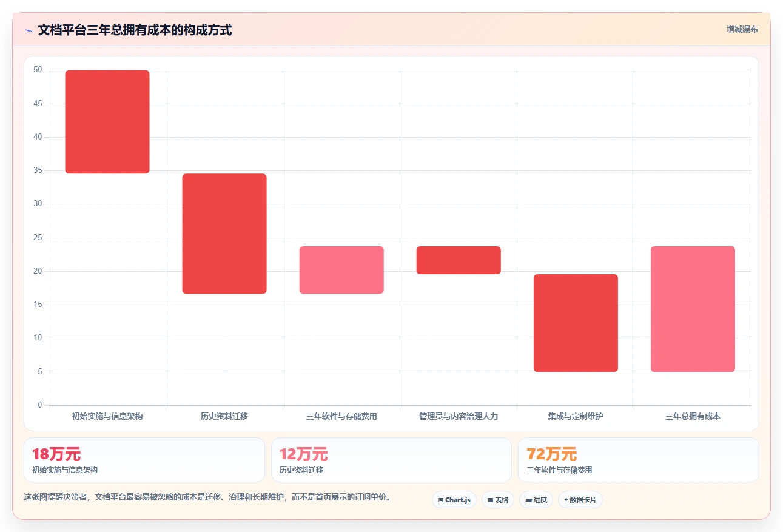Click the y-axis value 50
Screen dimensions: 783x532
coord(38,70)
